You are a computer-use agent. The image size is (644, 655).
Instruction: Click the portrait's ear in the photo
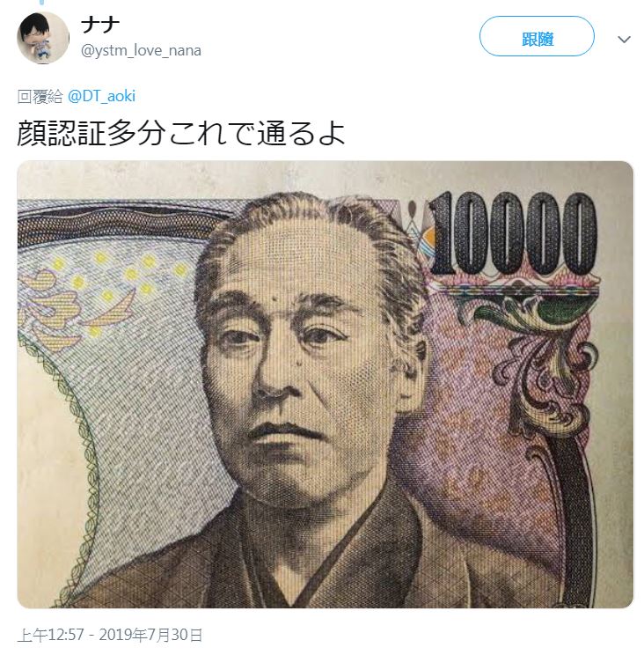click(x=411, y=376)
